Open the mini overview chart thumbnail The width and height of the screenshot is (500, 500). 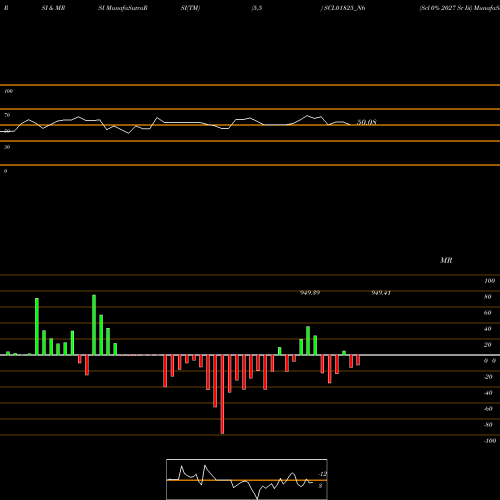(x=247, y=479)
